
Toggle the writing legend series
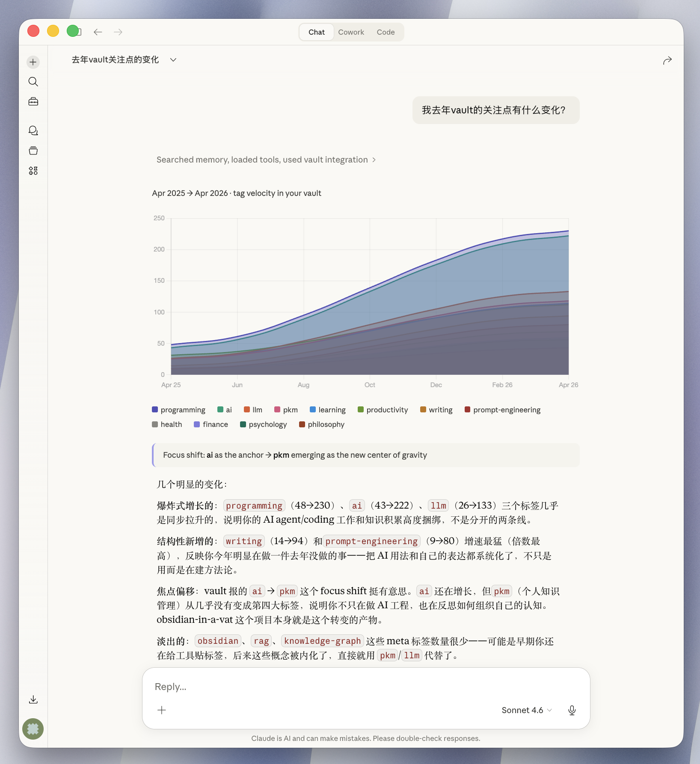(x=436, y=410)
